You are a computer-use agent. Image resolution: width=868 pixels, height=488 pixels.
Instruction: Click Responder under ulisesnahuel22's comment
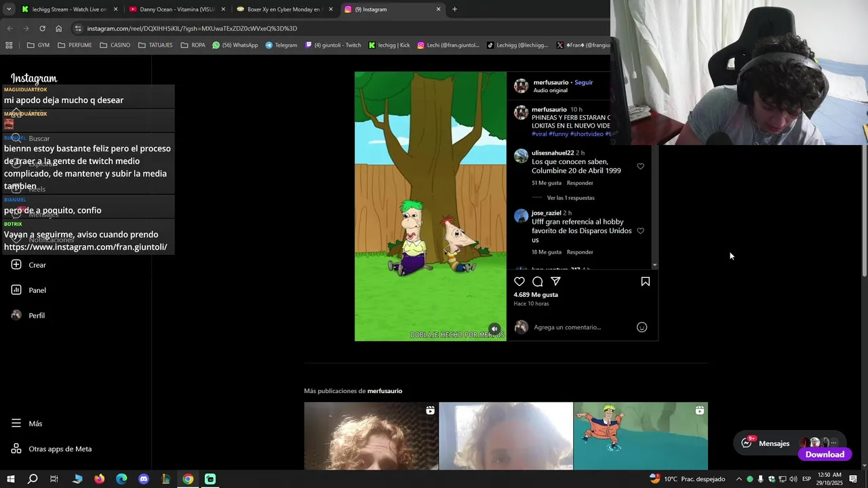(x=580, y=183)
